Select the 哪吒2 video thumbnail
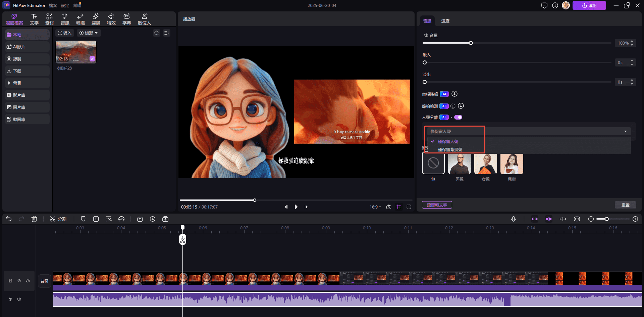The height and width of the screenshot is (317, 644). pyautogui.click(x=76, y=52)
